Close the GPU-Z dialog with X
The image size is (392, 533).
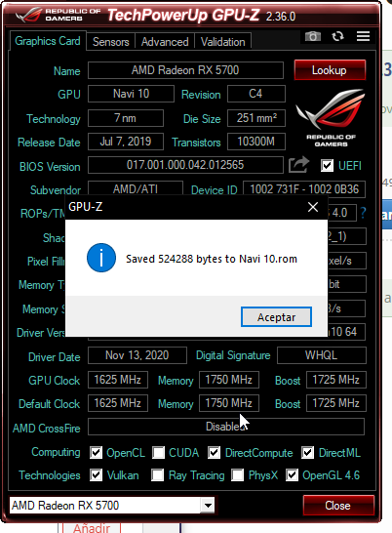coord(313,207)
